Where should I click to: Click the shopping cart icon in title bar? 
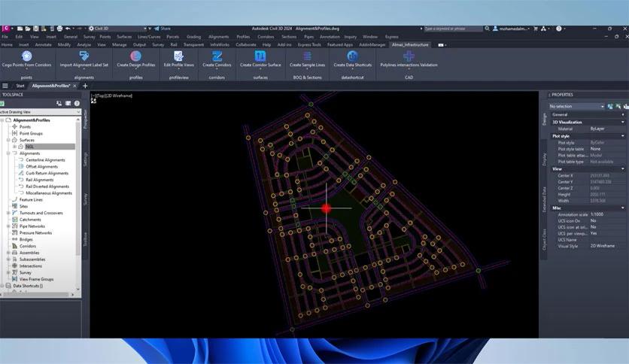[536, 29]
